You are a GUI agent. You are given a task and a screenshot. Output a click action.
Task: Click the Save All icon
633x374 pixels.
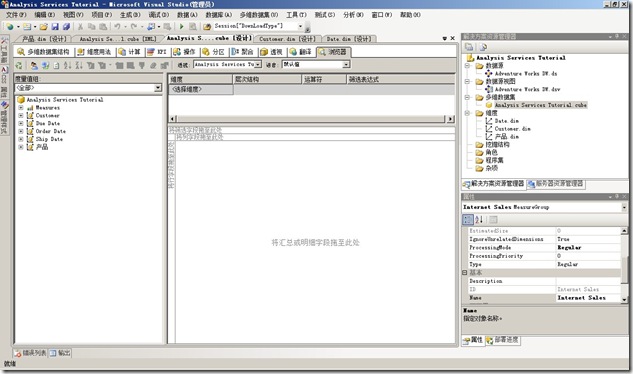click(x=66, y=27)
